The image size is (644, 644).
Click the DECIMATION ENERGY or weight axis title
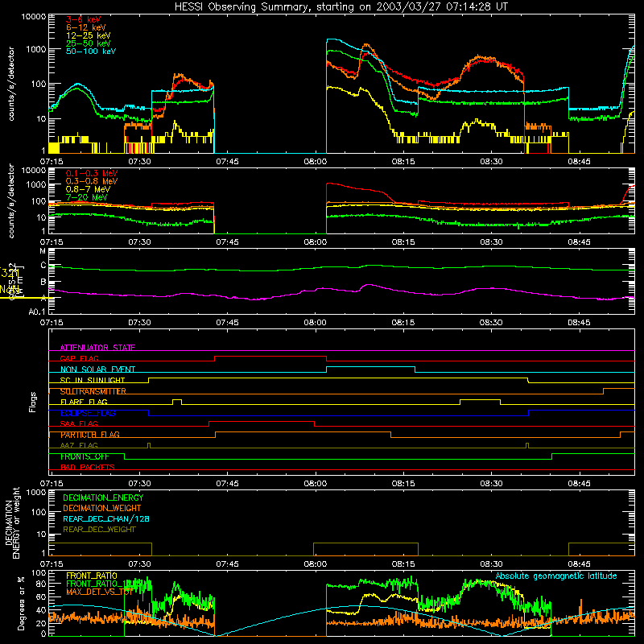(x=12, y=522)
